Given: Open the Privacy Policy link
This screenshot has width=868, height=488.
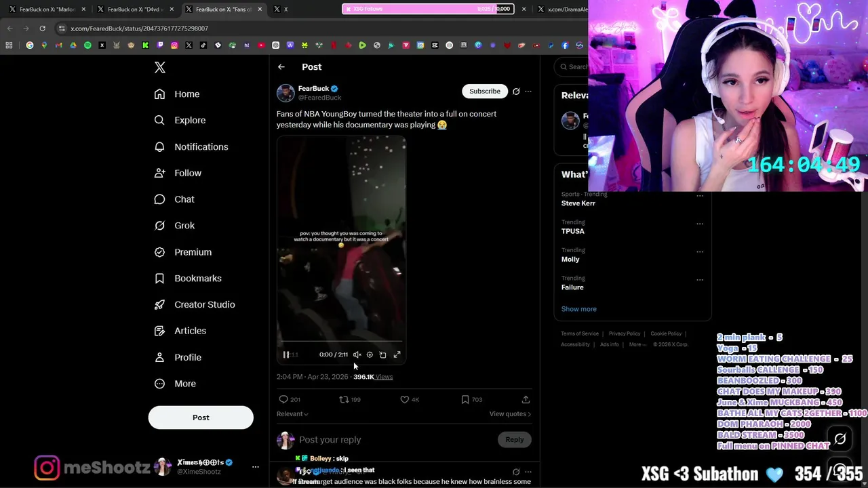Looking at the screenshot, I should pyautogui.click(x=625, y=333).
